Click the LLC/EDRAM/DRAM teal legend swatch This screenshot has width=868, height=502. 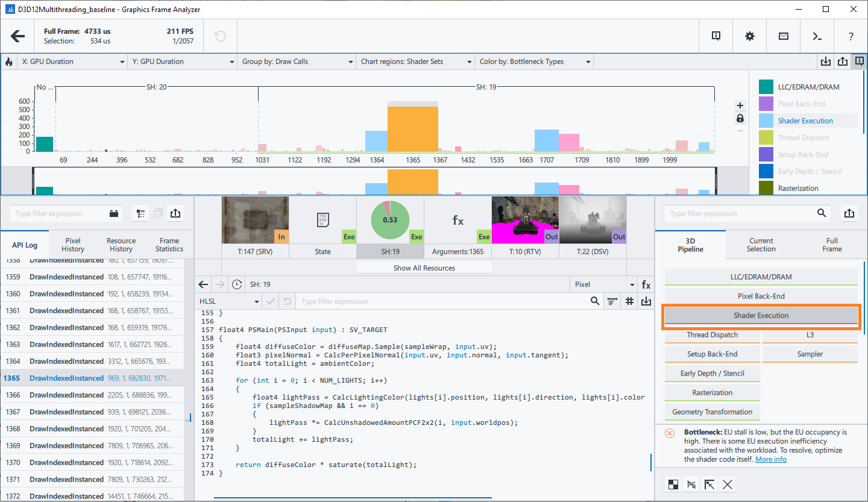pyautogui.click(x=766, y=87)
